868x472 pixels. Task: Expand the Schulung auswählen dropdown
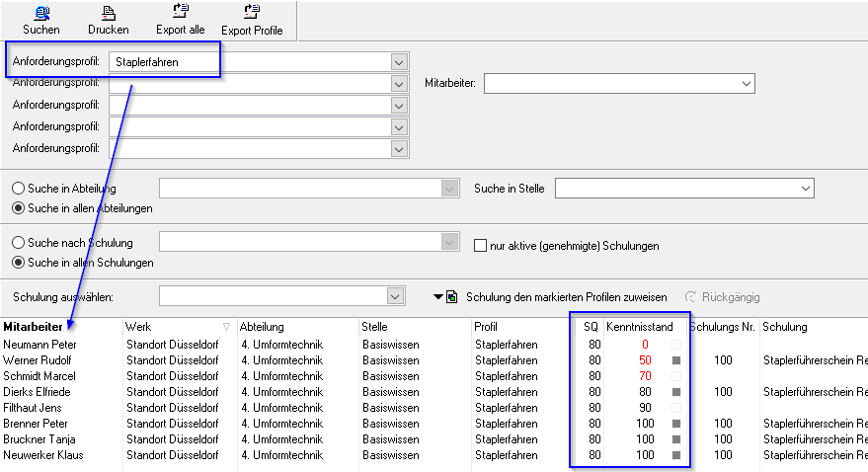point(396,296)
